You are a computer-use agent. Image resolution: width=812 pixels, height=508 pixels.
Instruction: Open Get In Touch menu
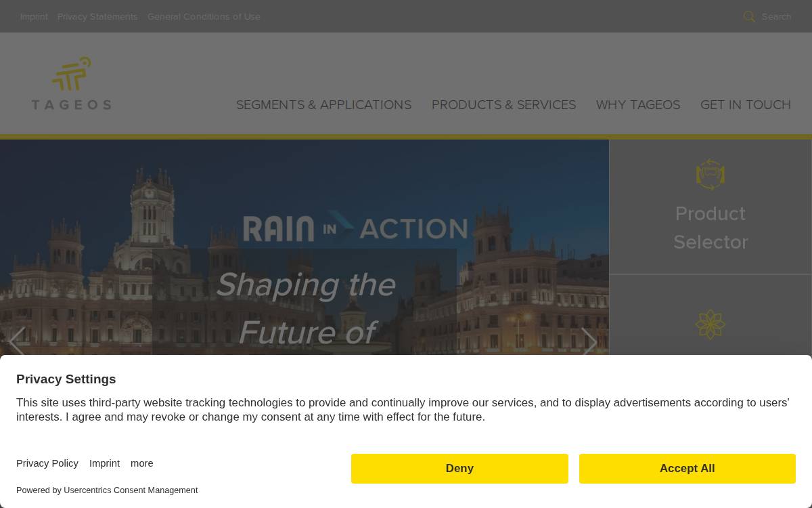[x=746, y=105]
